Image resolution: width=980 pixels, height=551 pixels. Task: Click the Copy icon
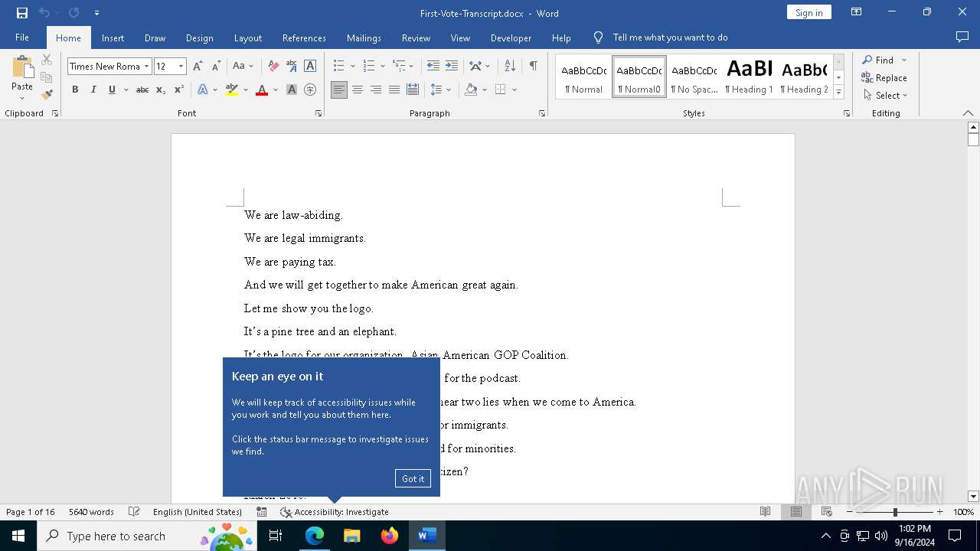coord(47,77)
